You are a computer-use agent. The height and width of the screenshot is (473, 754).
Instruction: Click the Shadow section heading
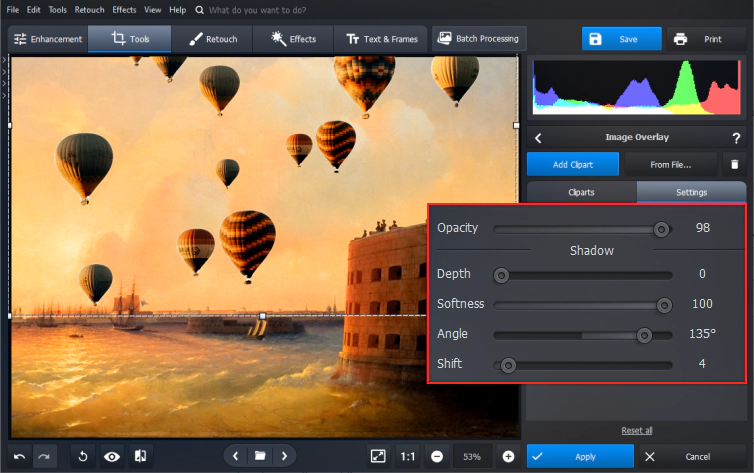pos(591,250)
